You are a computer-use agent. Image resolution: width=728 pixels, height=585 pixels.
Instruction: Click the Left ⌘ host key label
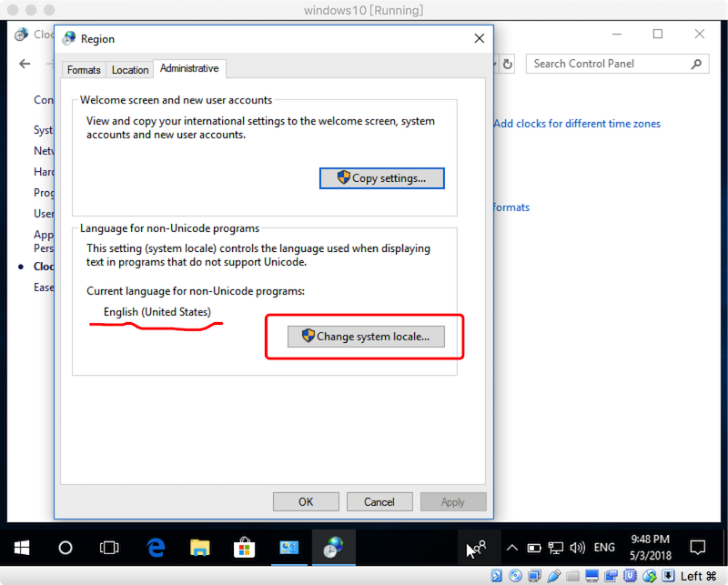click(x=698, y=576)
